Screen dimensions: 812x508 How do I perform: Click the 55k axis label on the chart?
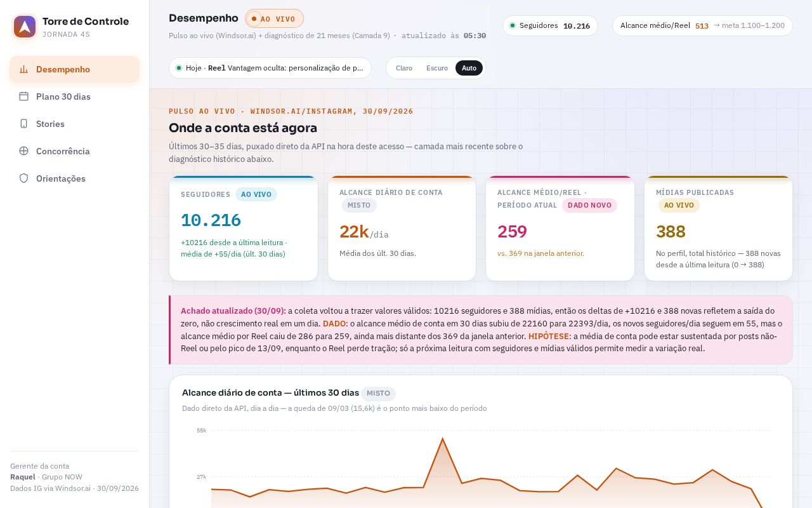(201, 431)
